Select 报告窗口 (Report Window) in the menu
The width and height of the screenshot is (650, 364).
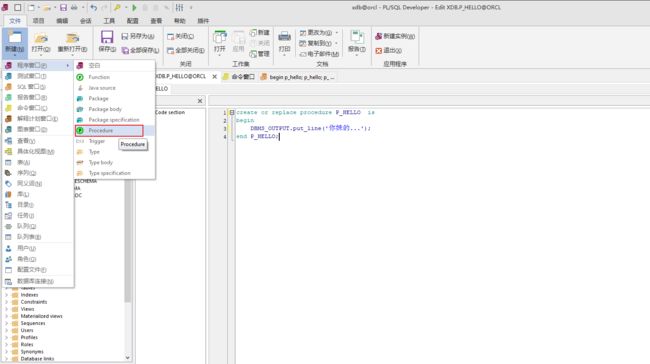coord(38,97)
